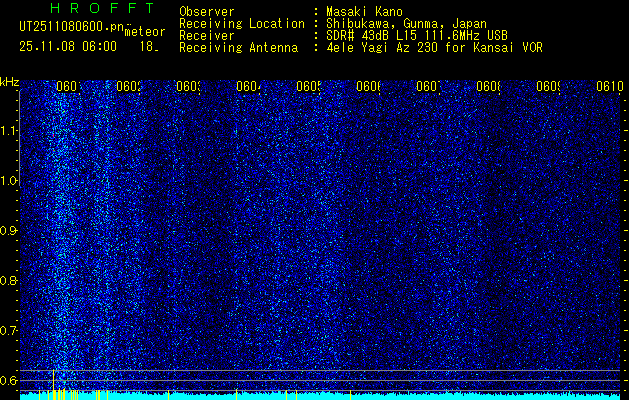Select 4ele Yagi Az 230 for Kansai VOR

tap(434, 48)
